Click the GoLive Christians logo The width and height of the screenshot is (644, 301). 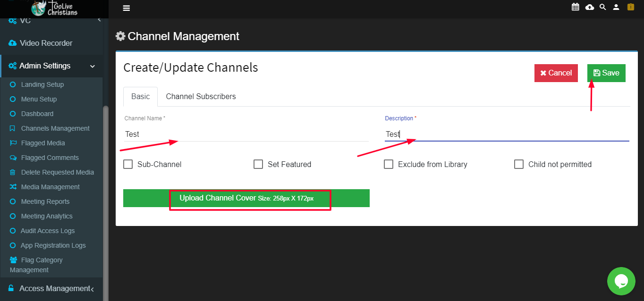coord(54,8)
